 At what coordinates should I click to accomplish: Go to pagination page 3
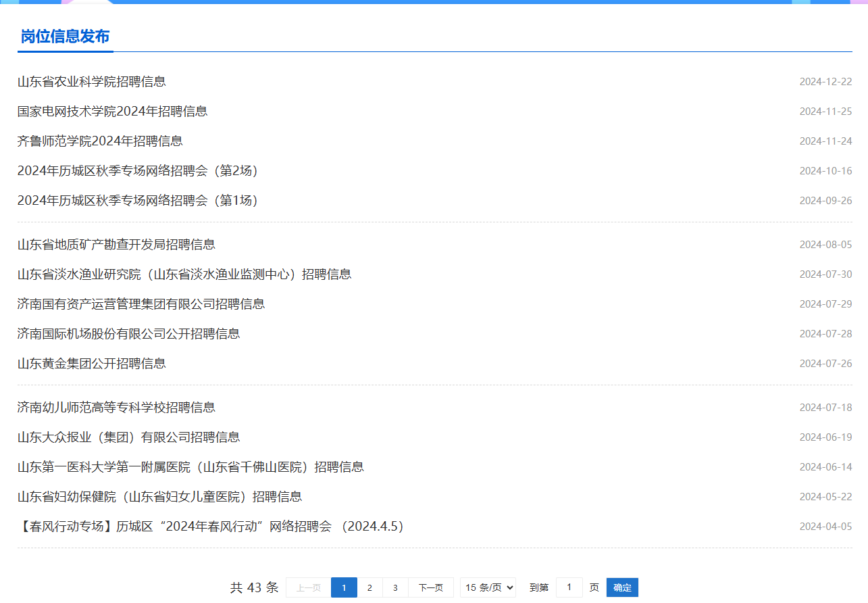point(395,588)
